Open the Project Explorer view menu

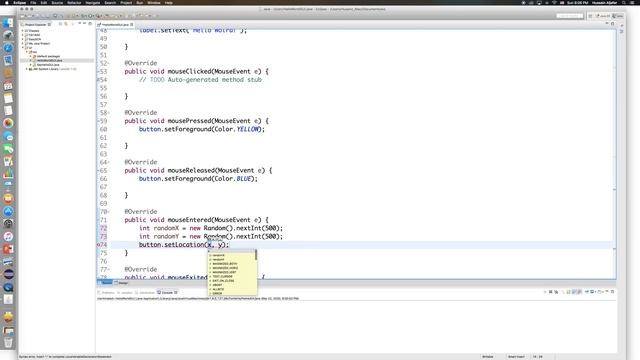(79, 24)
